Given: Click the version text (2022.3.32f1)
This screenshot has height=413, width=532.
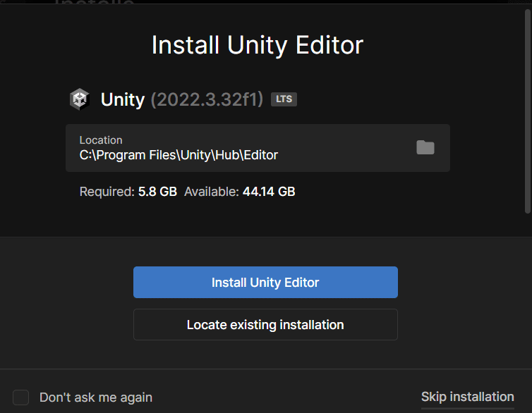Looking at the screenshot, I should point(207,99).
